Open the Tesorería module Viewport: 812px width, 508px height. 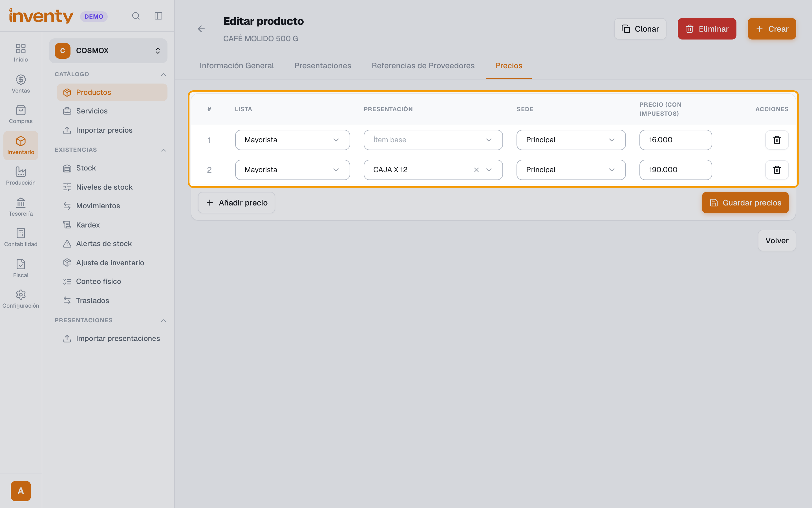[21, 207]
